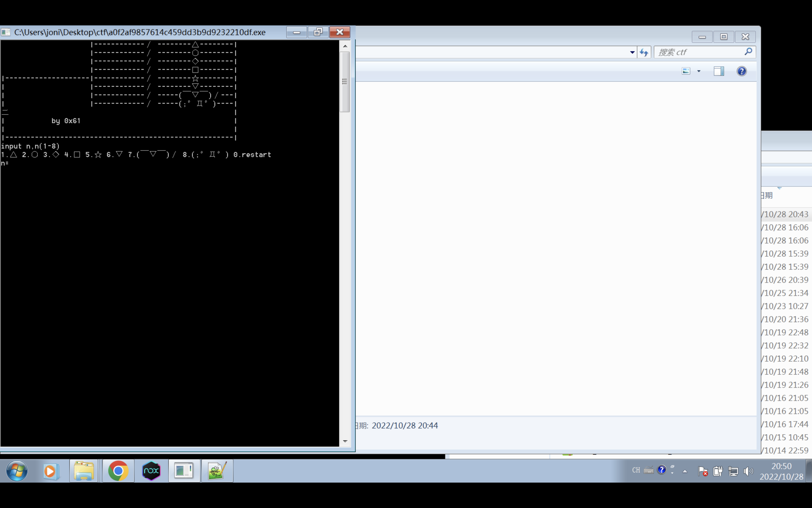Launch Windows Media Player from taskbar
The image size is (812, 508).
pos(51,471)
